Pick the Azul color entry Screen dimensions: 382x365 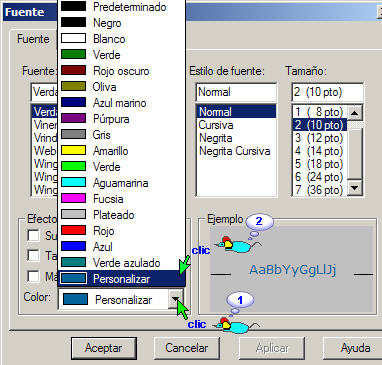point(122,247)
